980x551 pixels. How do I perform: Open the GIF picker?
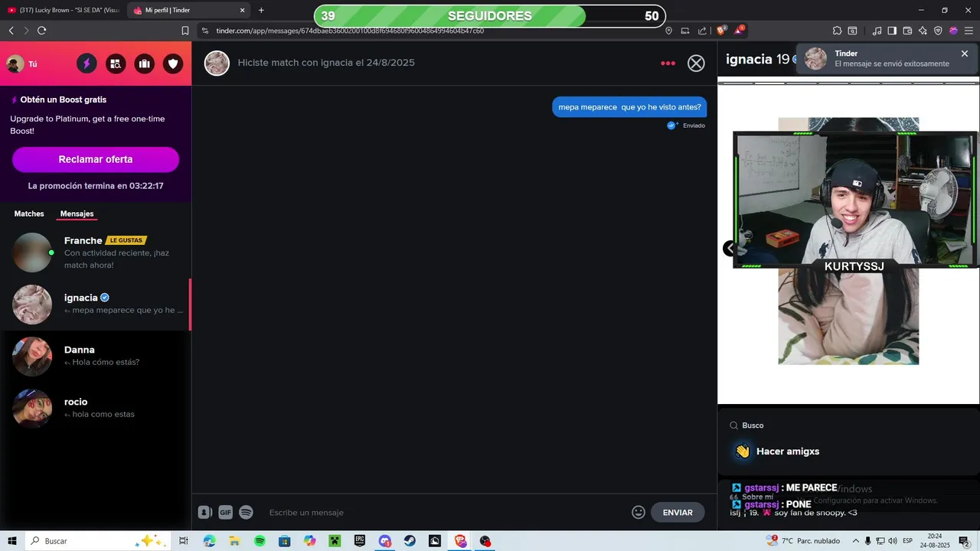[x=225, y=513]
